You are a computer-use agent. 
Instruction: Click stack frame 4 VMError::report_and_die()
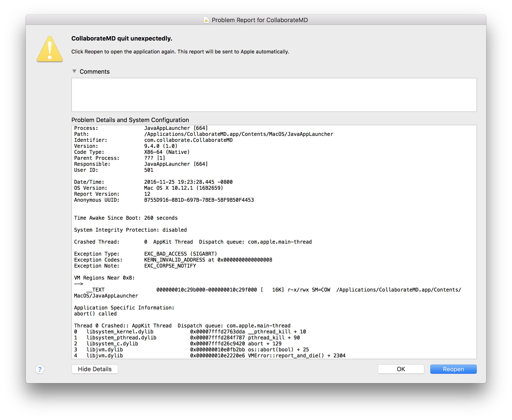click(210, 356)
